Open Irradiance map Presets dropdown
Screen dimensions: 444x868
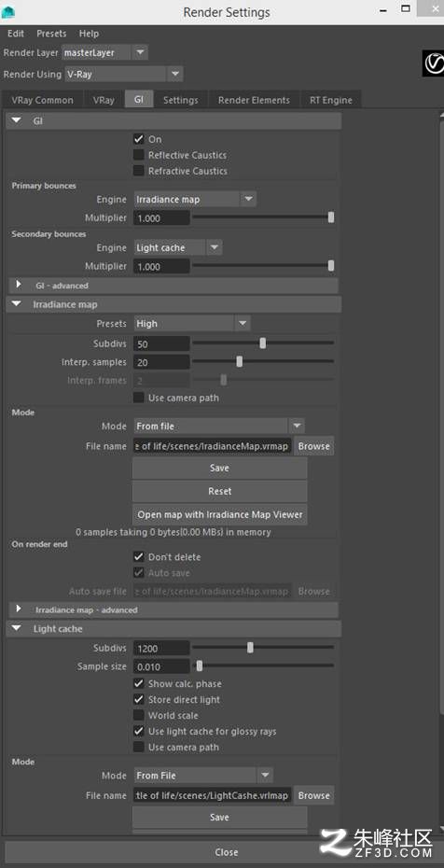click(191, 323)
